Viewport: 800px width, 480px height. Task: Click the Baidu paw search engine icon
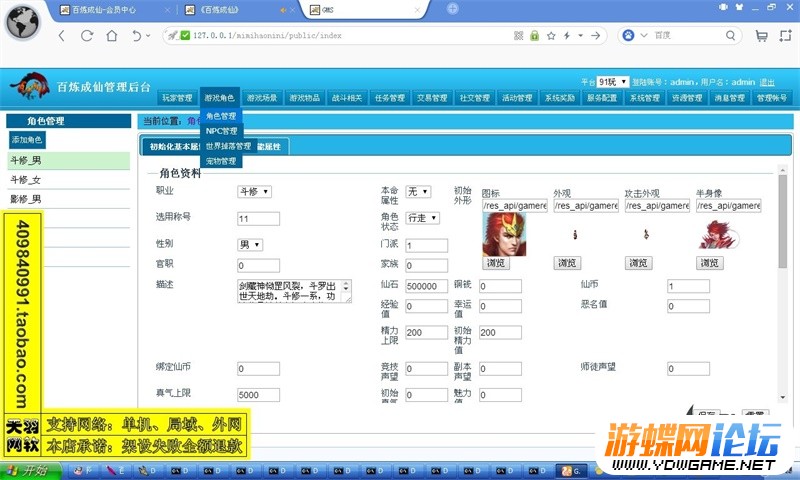(x=629, y=35)
